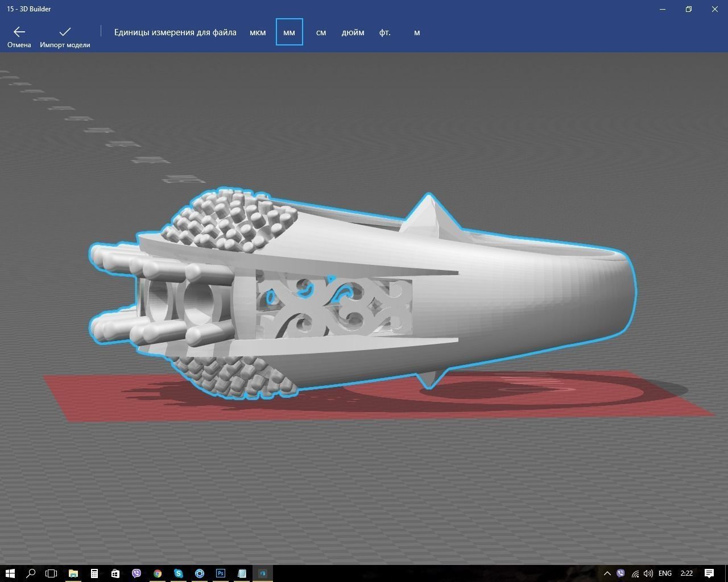Show hidden system tray icons

coord(607,573)
